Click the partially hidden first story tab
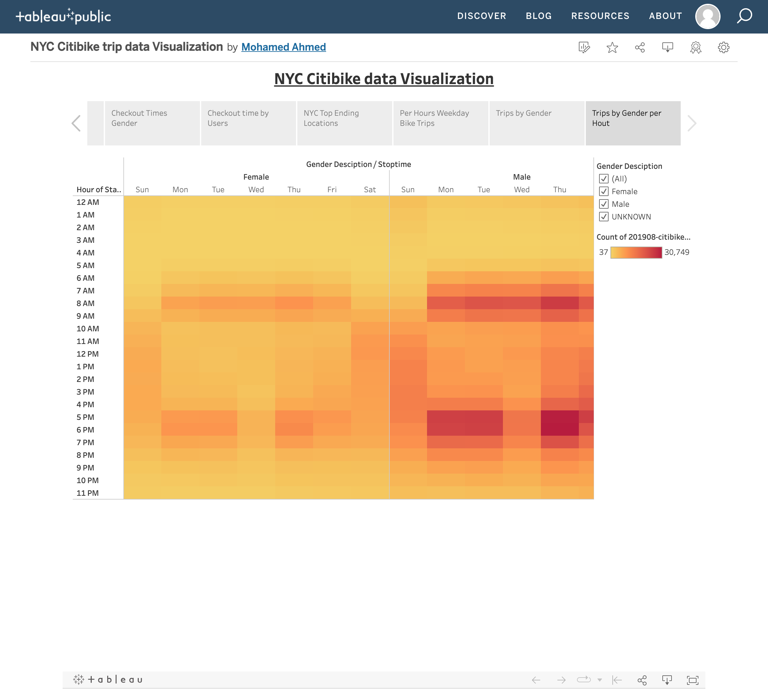The image size is (768, 700). pyautogui.click(x=95, y=123)
